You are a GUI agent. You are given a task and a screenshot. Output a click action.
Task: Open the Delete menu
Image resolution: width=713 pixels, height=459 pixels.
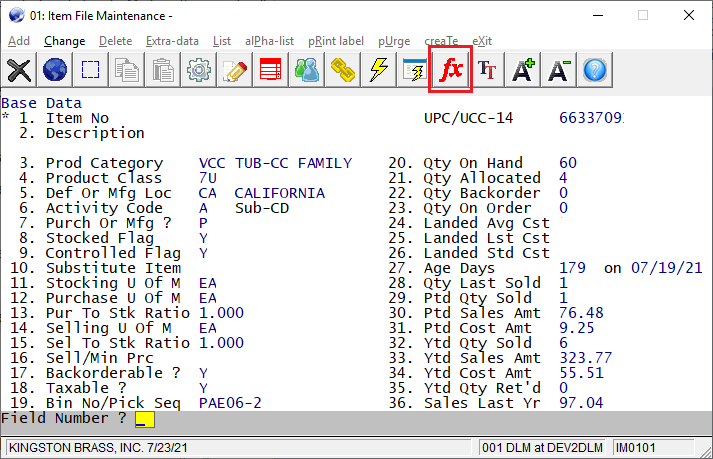[x=115, y=41]
